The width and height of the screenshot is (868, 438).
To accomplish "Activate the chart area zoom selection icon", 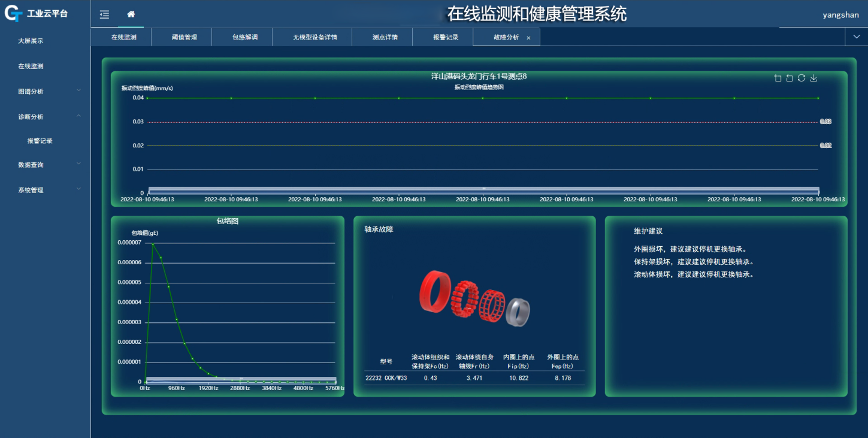I will pos(777,77).
